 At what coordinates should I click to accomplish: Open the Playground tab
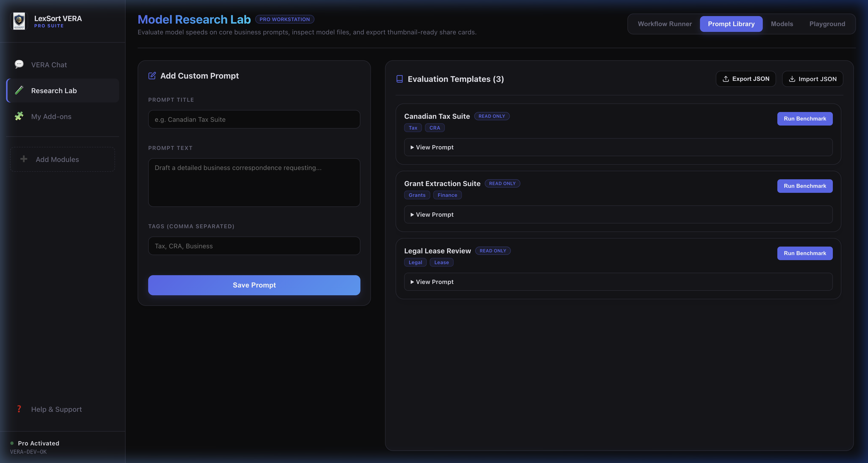click(827, 24)
